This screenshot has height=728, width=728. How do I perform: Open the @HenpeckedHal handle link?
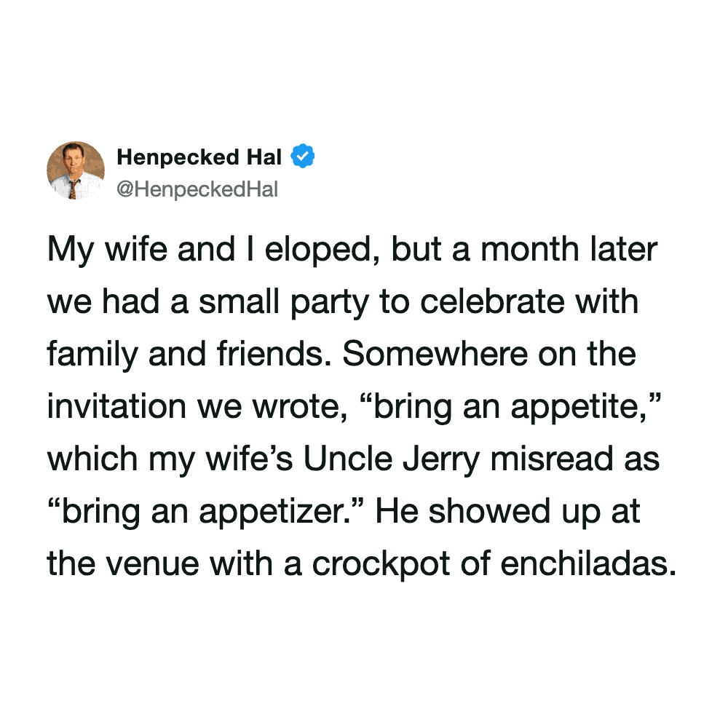[197, 190]
